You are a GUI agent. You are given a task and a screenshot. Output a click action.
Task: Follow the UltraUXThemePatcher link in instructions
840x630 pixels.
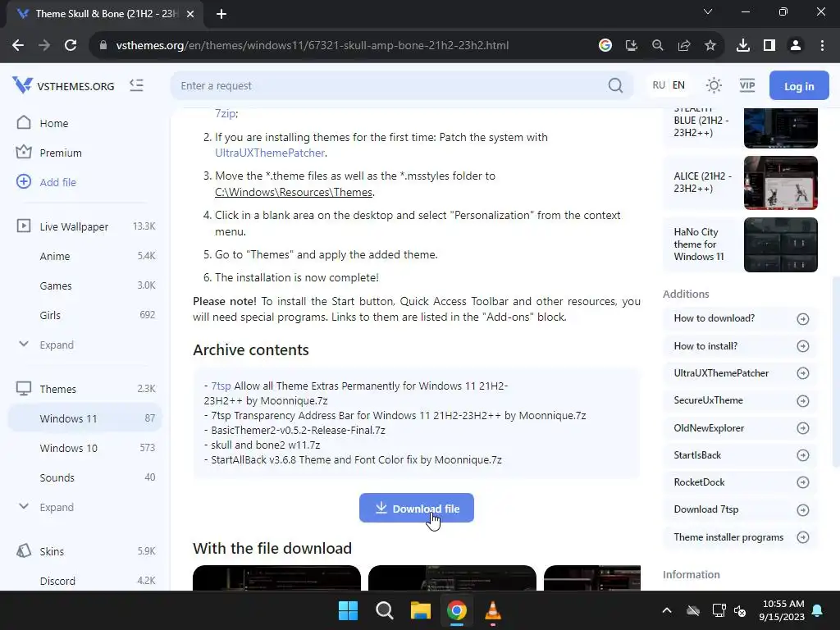click(x=269, y=153)
